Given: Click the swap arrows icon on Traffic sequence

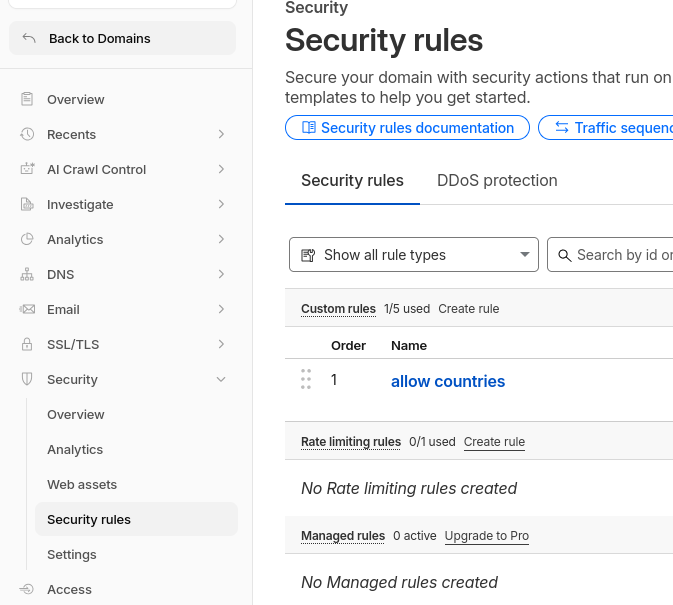Looking at the screenshot, I should pos(561,127).
